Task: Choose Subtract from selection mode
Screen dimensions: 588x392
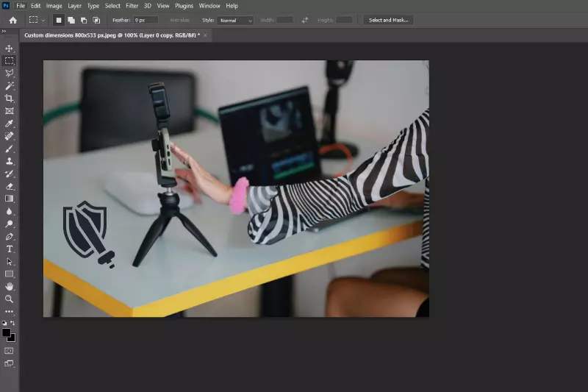Action: [84, 21]
